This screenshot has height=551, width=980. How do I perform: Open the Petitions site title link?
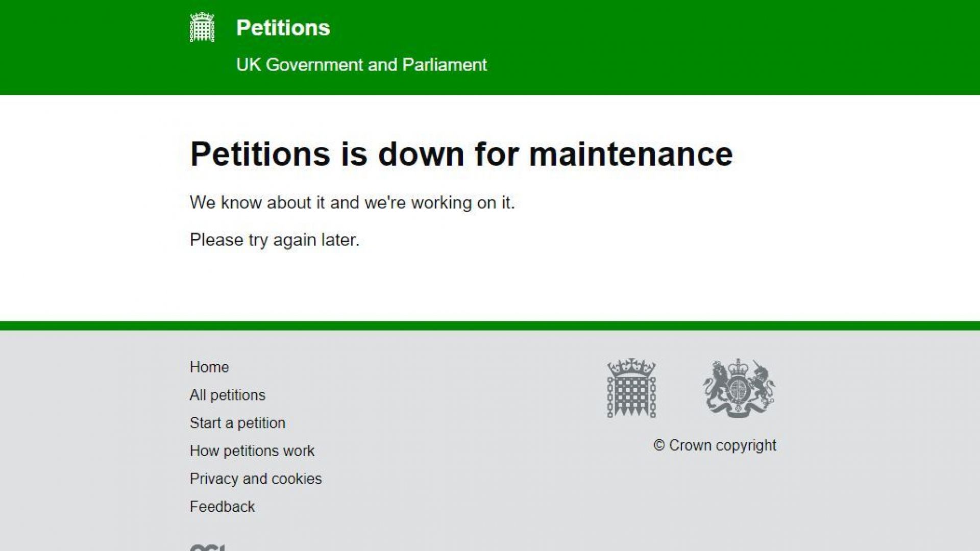[x=283, y=28]
